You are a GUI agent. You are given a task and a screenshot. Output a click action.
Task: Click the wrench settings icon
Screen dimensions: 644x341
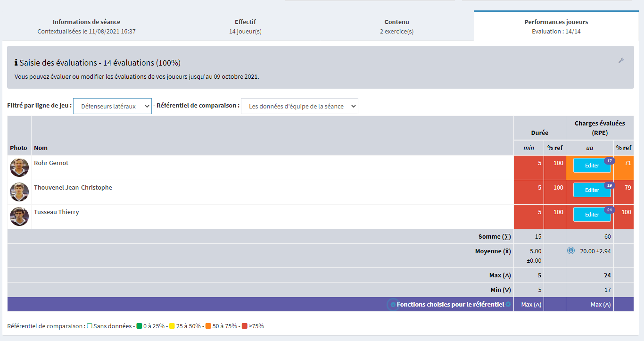[621, 60]
